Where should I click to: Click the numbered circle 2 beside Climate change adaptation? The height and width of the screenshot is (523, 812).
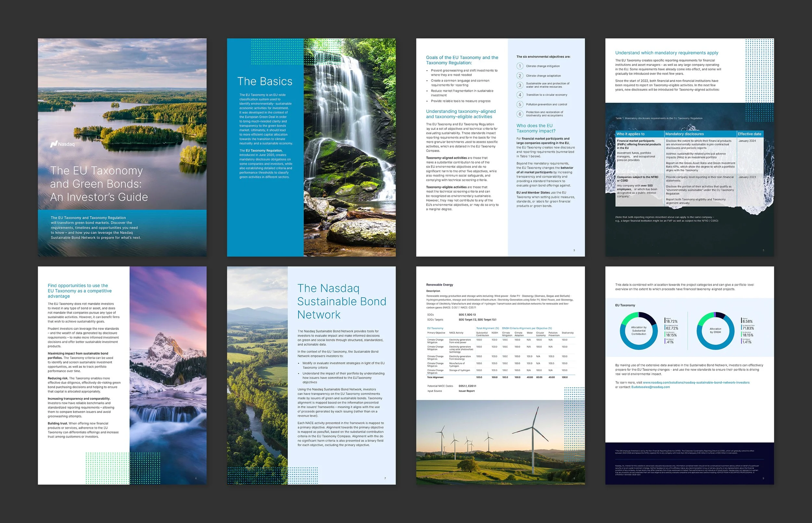point(519,75)
